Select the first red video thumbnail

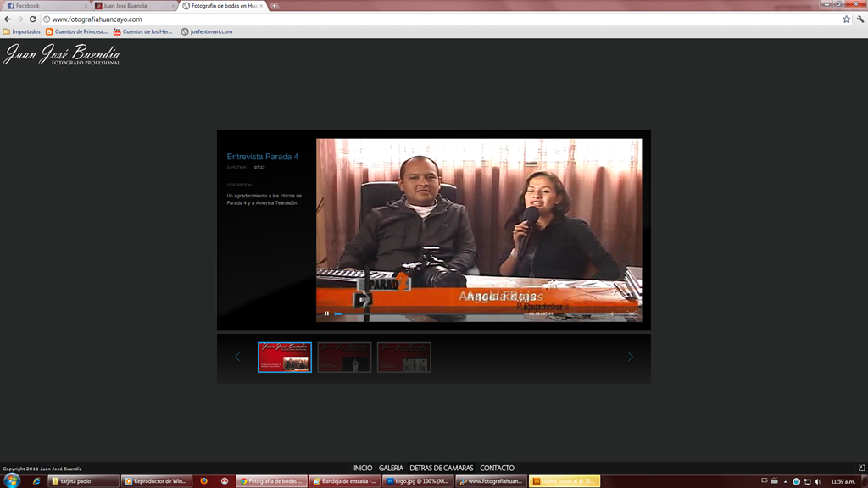point(285,357)
